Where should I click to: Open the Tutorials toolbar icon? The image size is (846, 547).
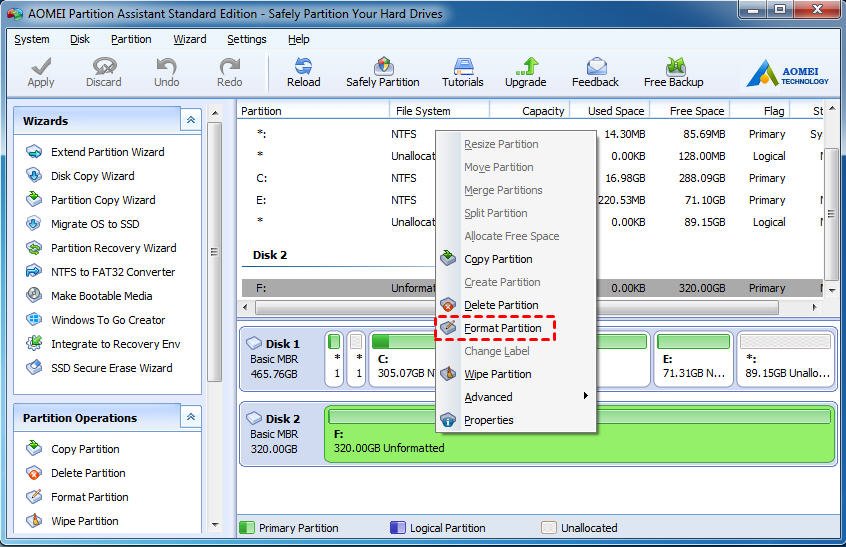click(x=462, y=72)
